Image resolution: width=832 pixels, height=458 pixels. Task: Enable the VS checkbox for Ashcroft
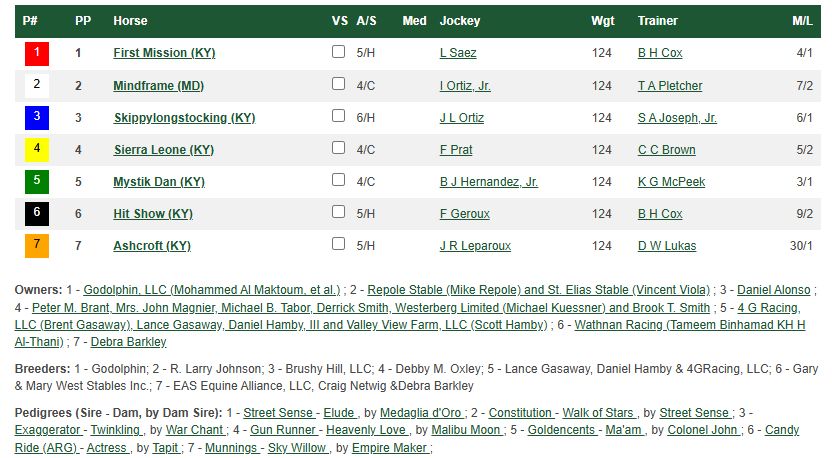(x=338, y=244)
